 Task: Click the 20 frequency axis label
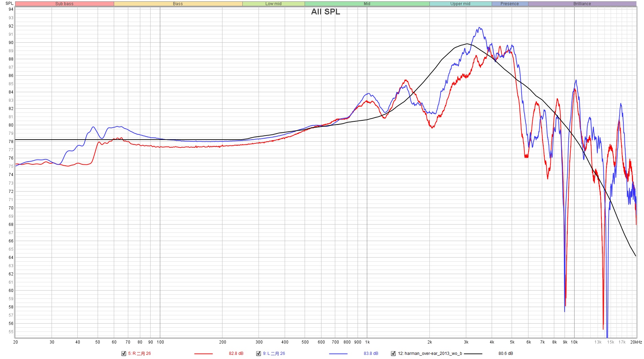[15, 342]
